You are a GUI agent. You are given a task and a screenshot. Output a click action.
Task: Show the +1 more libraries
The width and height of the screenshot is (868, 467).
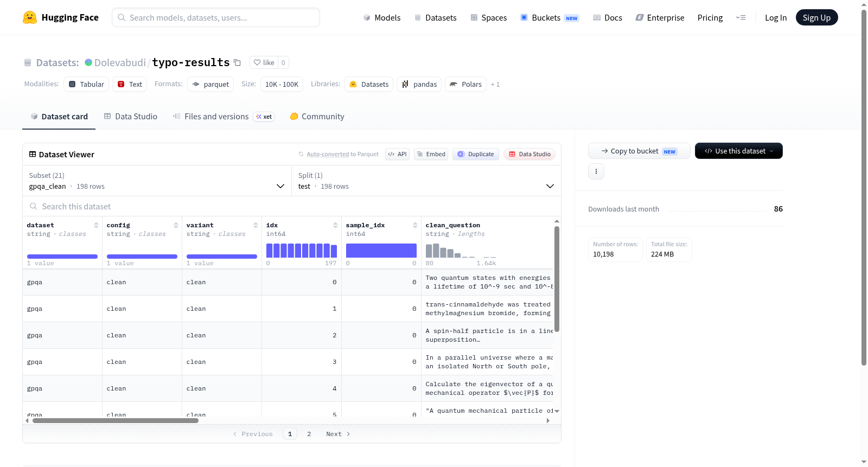(x=495, y=84)
